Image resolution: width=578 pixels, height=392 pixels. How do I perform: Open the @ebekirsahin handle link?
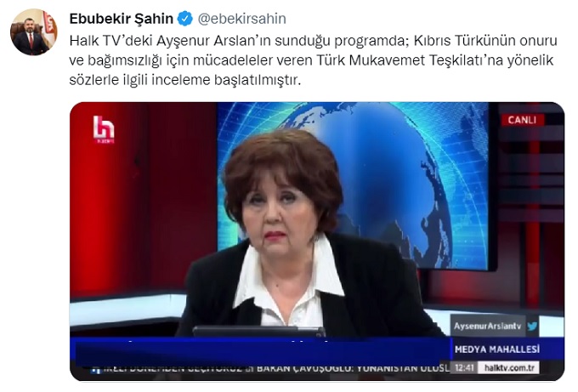click(241, 19)
